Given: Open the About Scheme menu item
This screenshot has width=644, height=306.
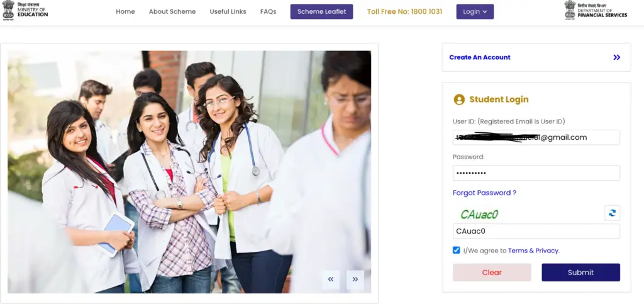Looking at the screenshot, I should point(172,11).
